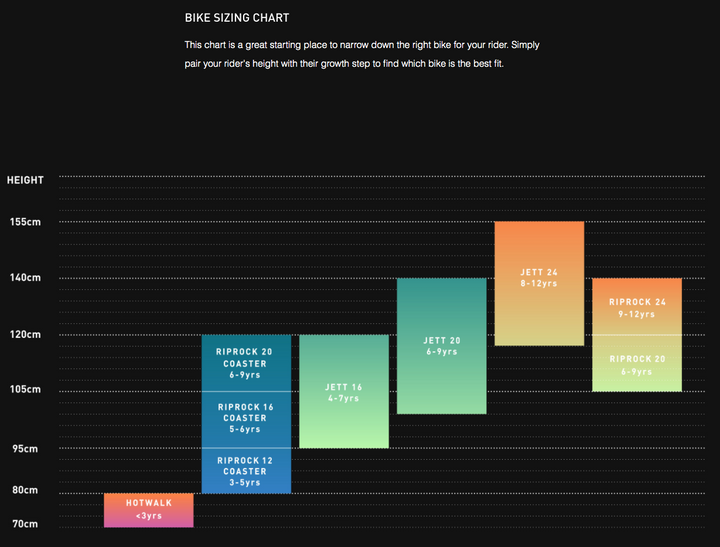Select the 120cm height label

pos(25,334)
